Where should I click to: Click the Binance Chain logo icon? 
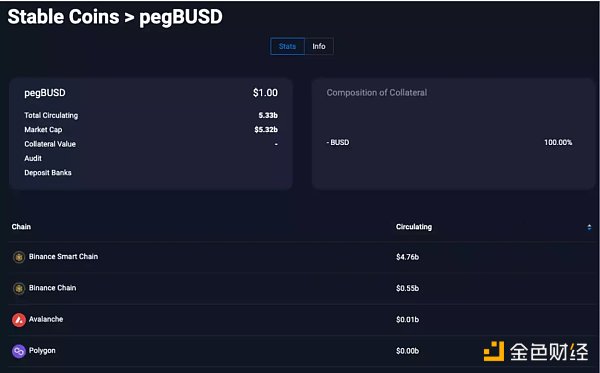[19, 288]
